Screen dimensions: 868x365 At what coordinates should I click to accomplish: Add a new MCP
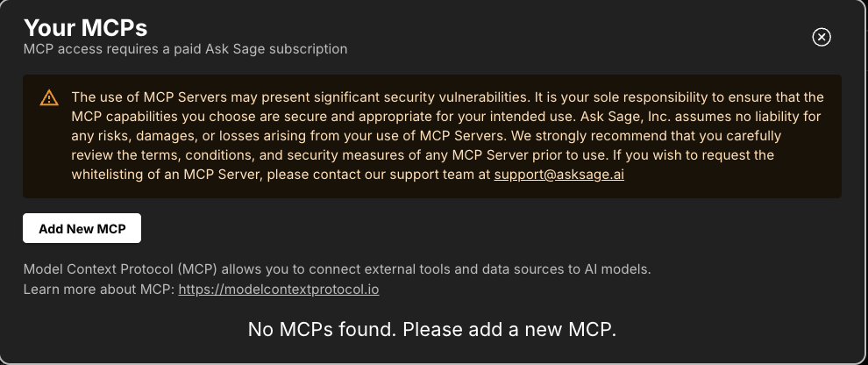pyautogui.click(x=82, y=228)
